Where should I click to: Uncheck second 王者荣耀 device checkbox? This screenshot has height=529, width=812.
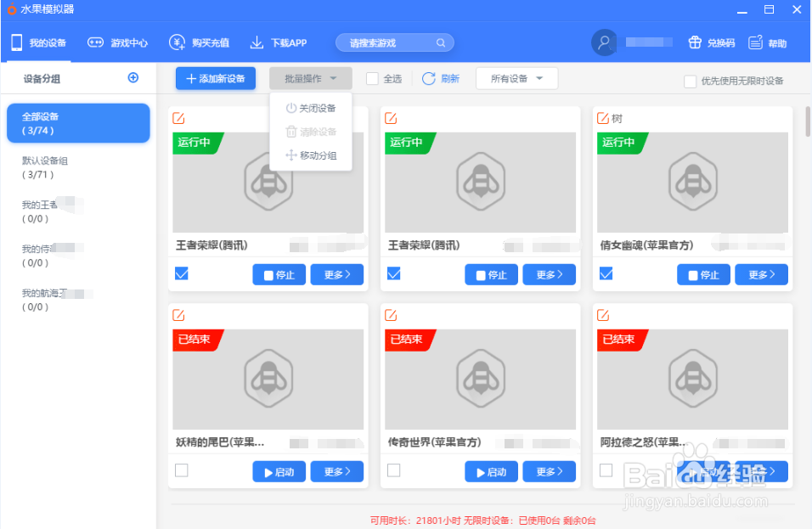(393, 273)
